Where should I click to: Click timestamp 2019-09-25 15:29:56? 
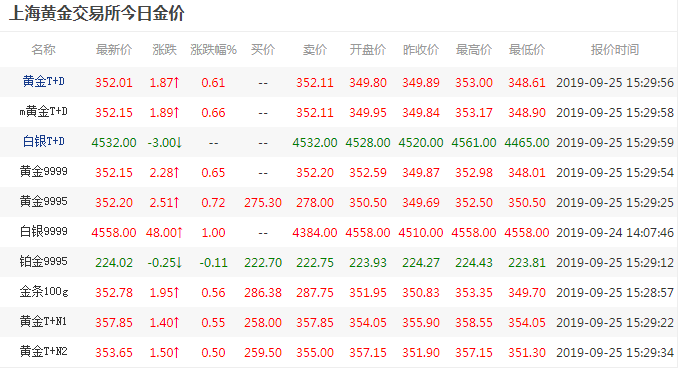point(615,83)
